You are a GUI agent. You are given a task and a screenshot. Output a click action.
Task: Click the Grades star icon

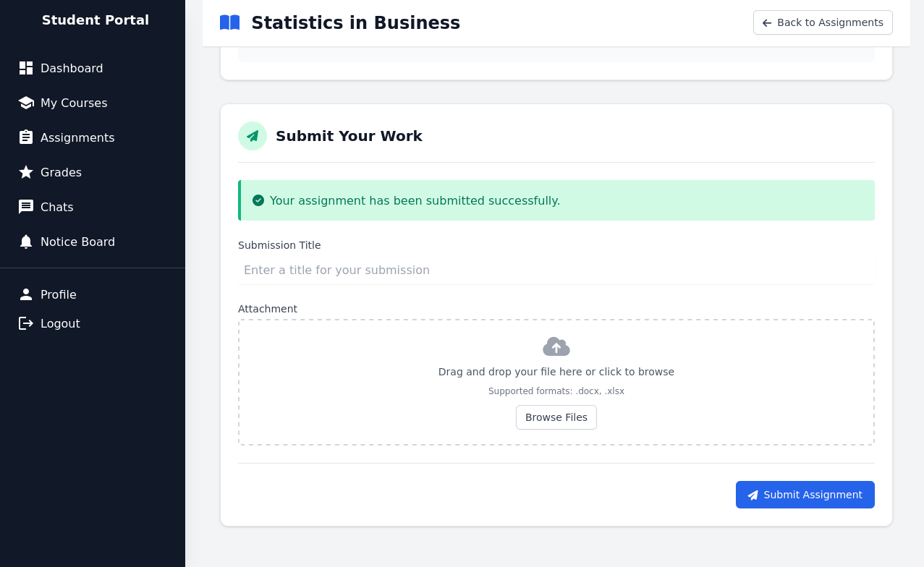click(x=26, y=172)
